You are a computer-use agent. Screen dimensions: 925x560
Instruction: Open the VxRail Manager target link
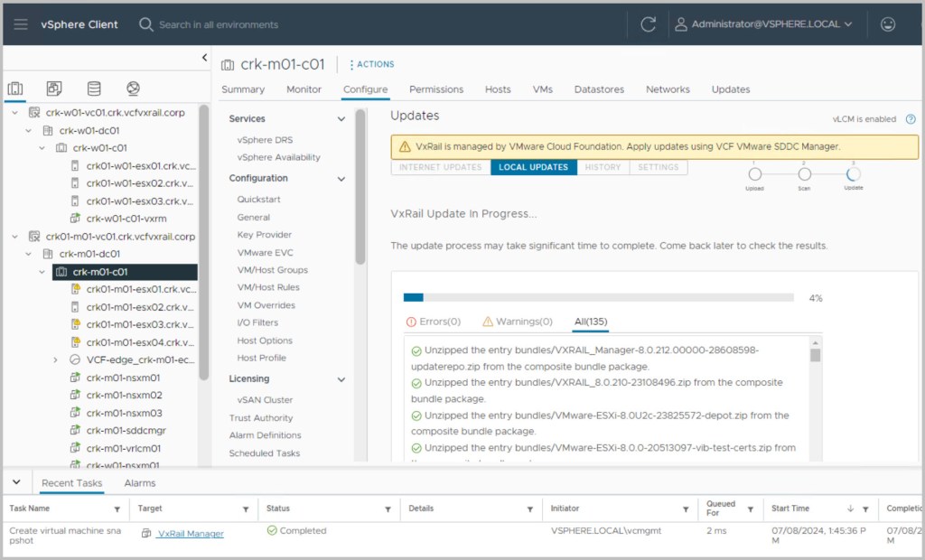pyautogui.click(x=190, y=534)
